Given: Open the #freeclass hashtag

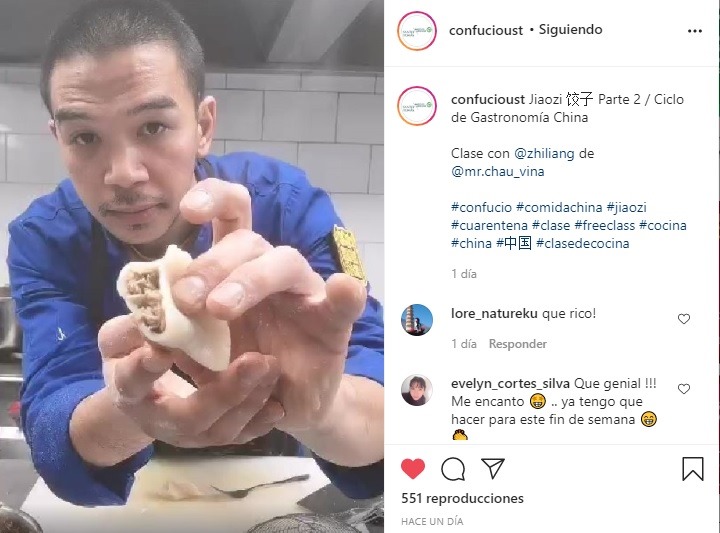Looking at the screenshot, I should point(604,225).
